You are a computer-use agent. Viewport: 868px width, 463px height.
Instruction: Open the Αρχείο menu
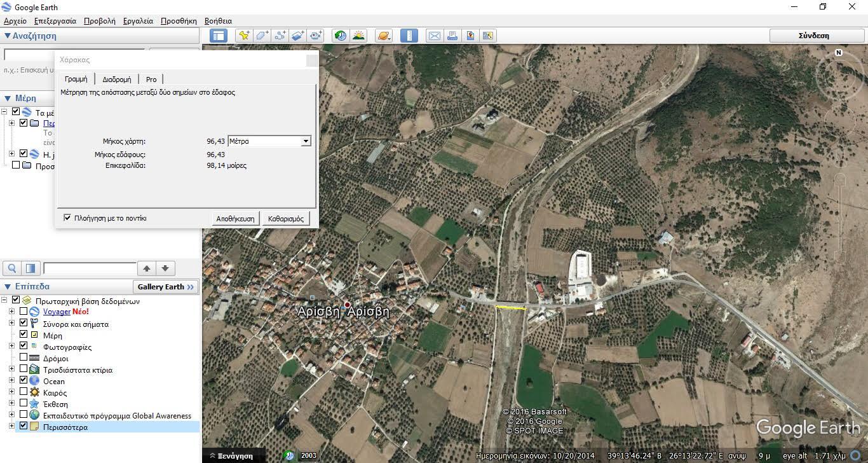[15, 21]
